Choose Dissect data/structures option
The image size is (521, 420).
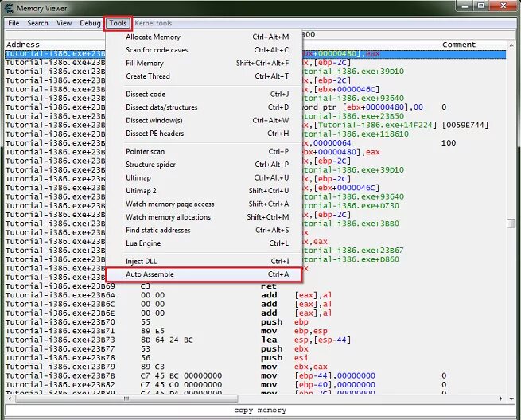(204, 107)
